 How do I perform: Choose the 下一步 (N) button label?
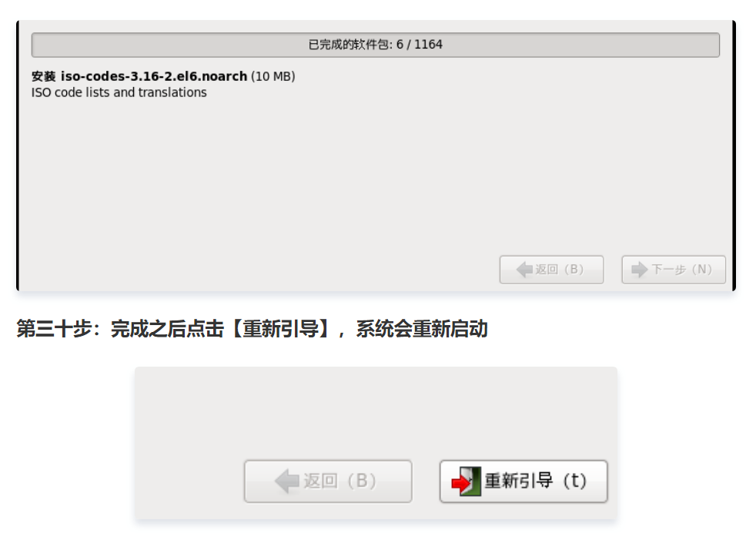[x=682, y=270]
